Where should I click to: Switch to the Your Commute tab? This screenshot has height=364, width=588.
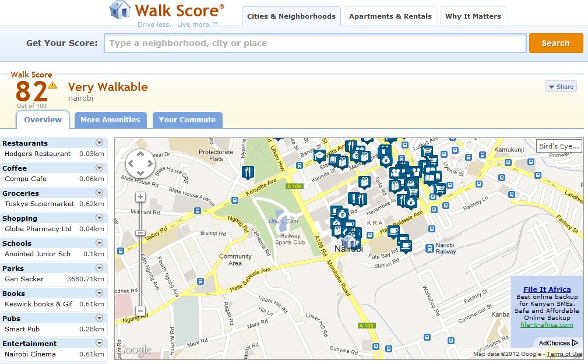pyautogui.click(x=187, y=120)
